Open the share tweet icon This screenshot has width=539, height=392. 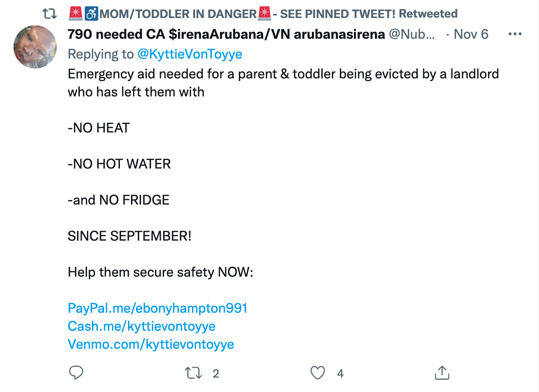pos(442,373)
